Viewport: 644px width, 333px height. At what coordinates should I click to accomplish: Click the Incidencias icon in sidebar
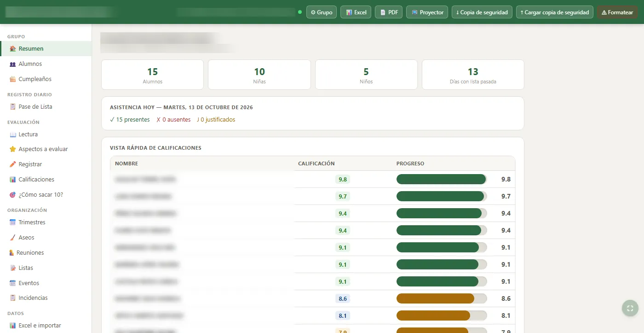tap(13, 298)
